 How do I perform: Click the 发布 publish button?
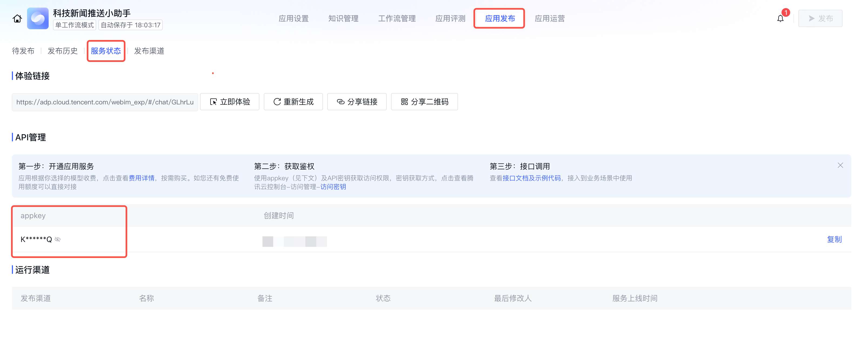click(820, 19)
